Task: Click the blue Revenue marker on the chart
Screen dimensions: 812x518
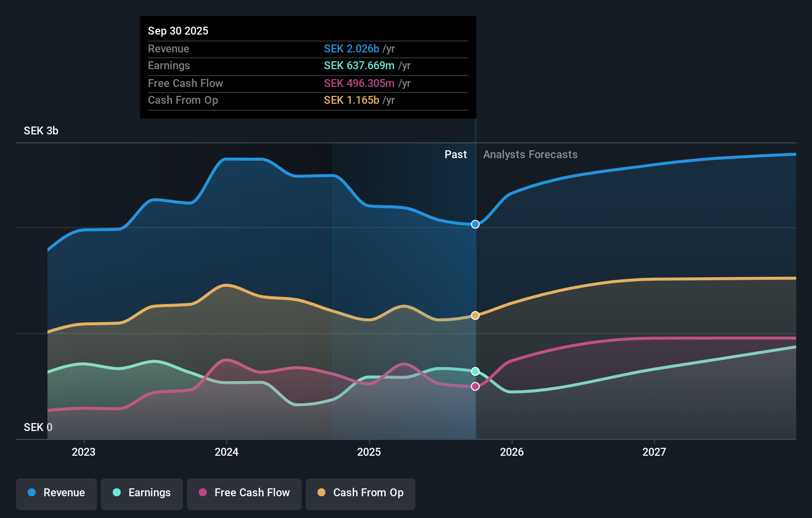Action: pos(475,224)
